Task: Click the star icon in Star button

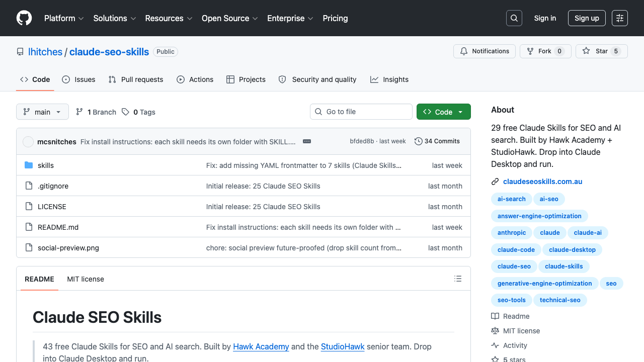Action: click(x=586, y=51)
